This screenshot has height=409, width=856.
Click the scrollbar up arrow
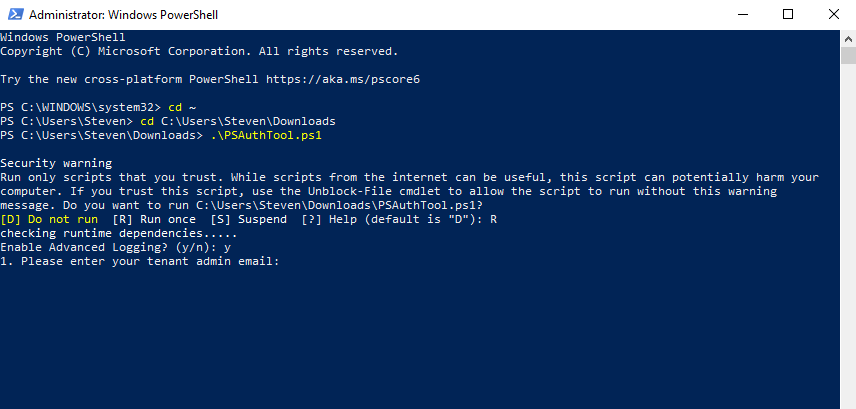coord(848,37)
